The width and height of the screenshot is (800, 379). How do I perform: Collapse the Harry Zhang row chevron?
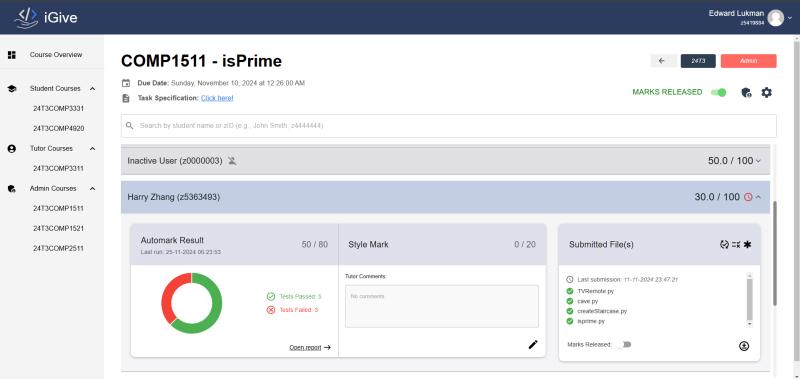point(758,197)
